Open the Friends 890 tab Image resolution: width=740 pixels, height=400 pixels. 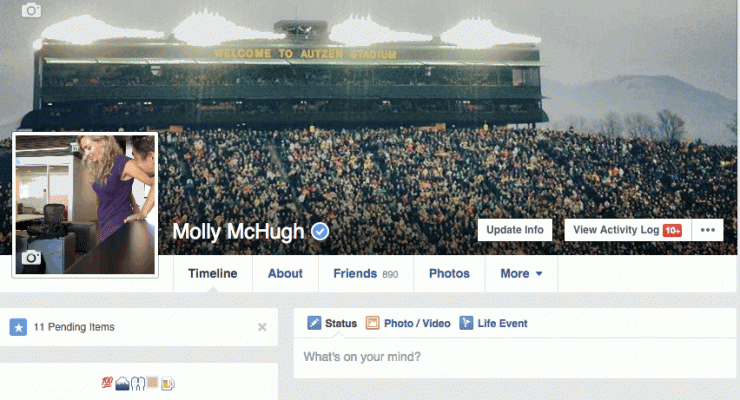click(366, 274)
